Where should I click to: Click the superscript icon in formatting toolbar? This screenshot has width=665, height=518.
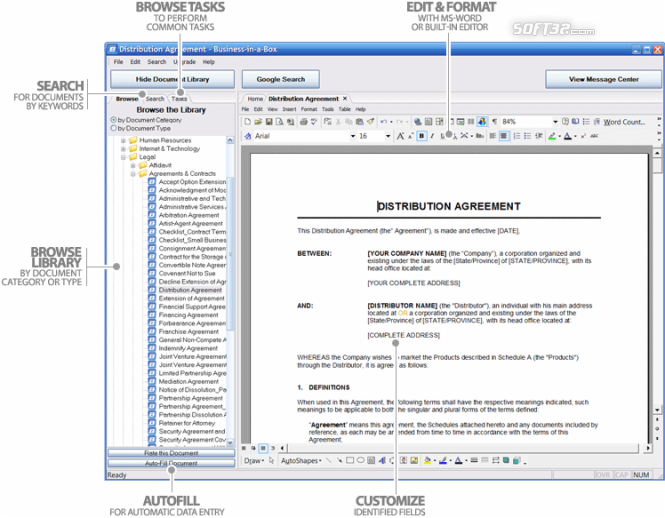tap(584, 136)
